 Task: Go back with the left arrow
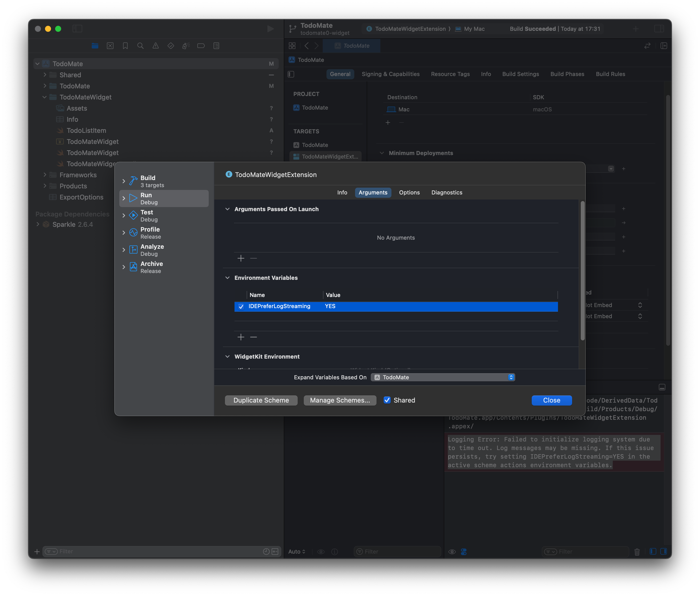tap(307, 46)
